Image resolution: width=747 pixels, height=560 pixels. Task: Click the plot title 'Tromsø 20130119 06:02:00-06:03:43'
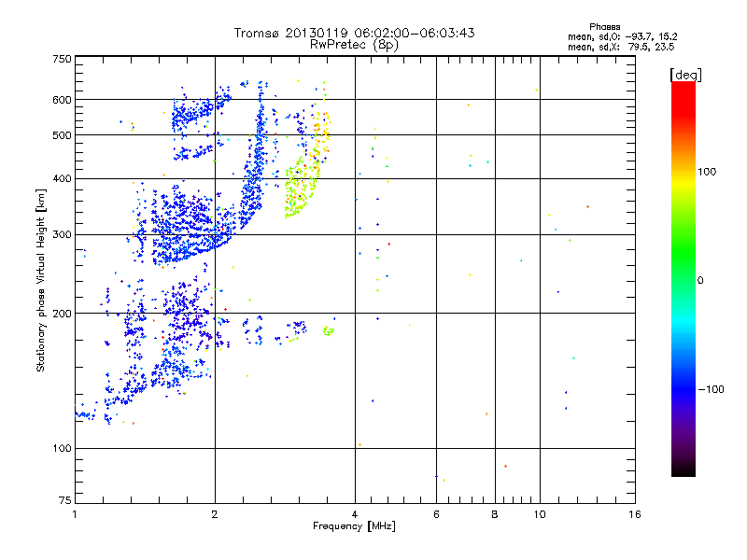(x=354, y=33)
